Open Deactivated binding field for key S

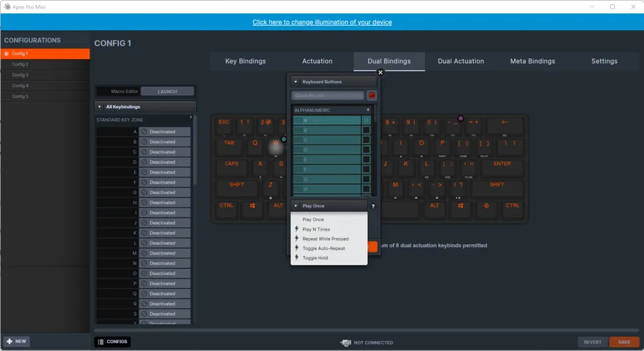(165, 314)
